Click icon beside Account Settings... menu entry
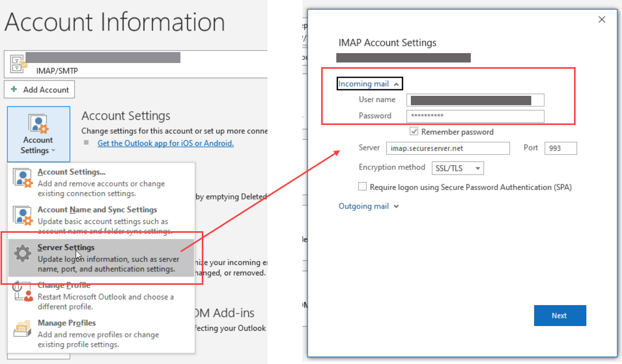This screenshot has width=622, height=364. [x=22, y=178]
